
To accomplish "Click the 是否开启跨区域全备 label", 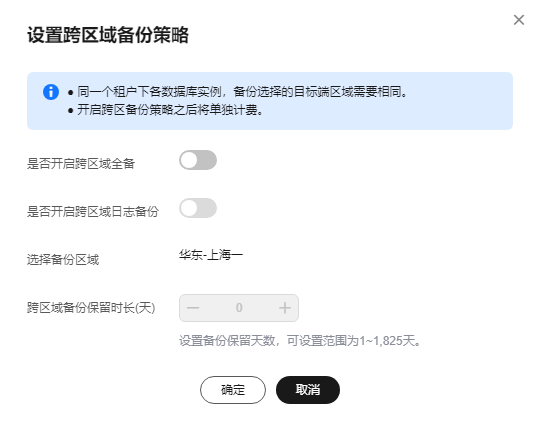I will tap(81, 163).
